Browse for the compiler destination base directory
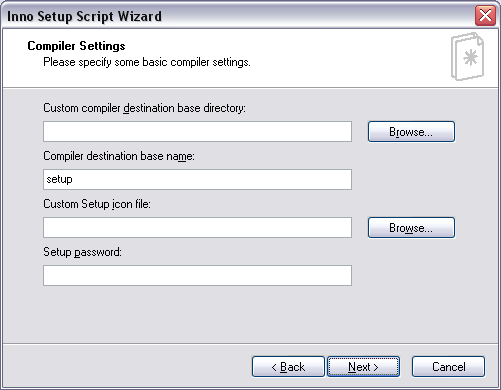 (x=411, y=132)
